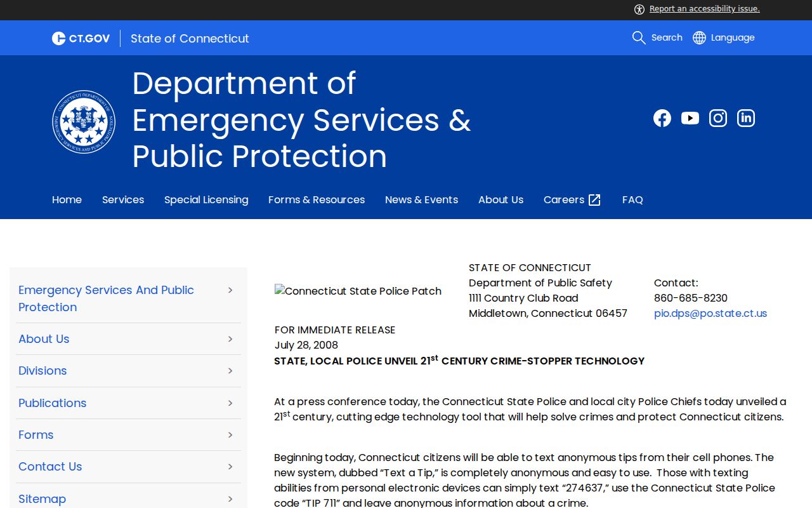Open the News & Events menu
Viewport: 812px width, 508px height.
click(x=421, y=199)
